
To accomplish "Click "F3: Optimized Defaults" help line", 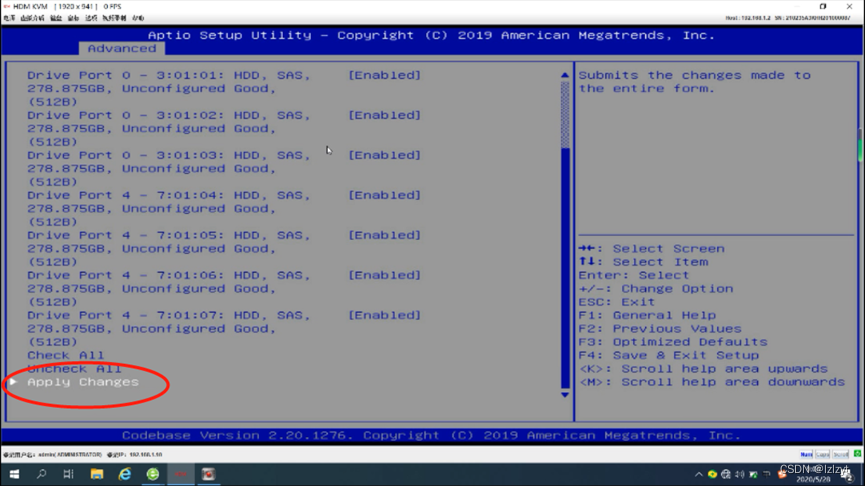I will pyautogui.click(x=673, y=342).
